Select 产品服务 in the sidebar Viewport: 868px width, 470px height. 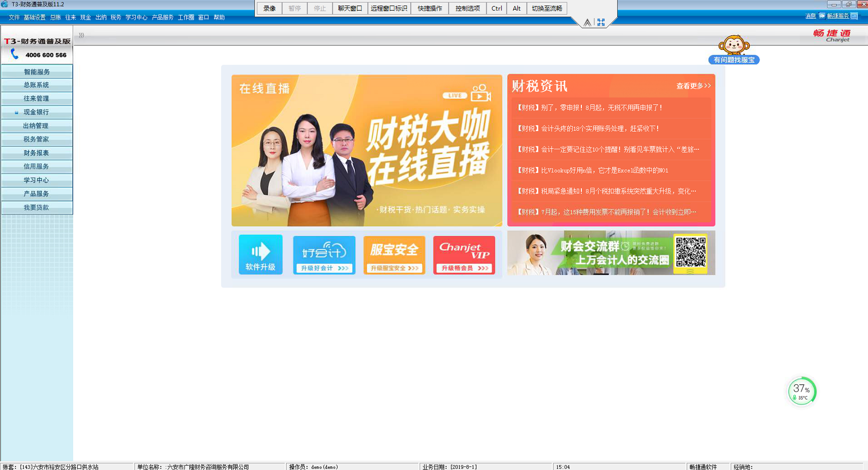click(x=37, y=194)
